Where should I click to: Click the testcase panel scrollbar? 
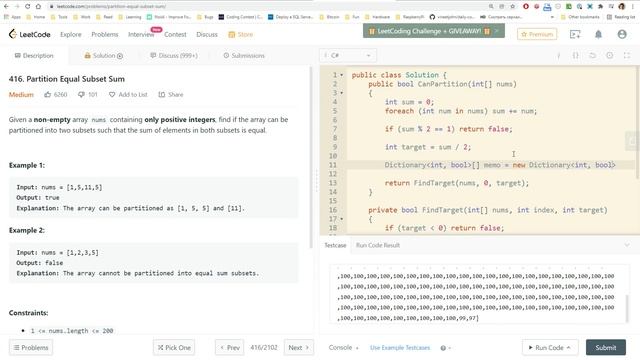click(x=627, y=308)
